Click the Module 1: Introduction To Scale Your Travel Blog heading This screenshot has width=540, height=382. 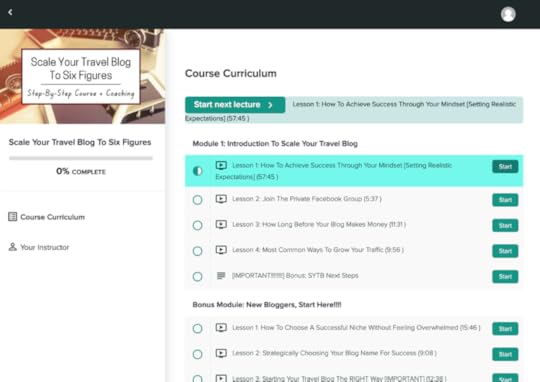pos(275,144)
